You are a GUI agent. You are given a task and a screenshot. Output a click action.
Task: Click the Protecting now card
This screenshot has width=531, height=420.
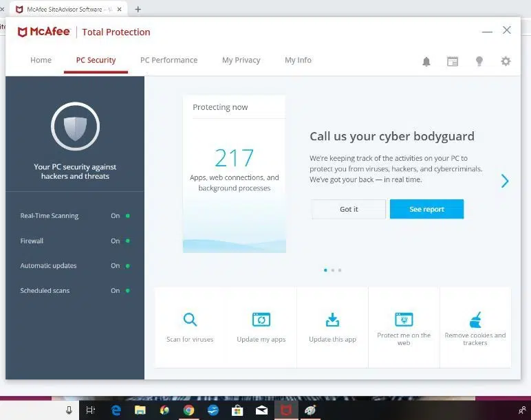click(x=235, y=175)
